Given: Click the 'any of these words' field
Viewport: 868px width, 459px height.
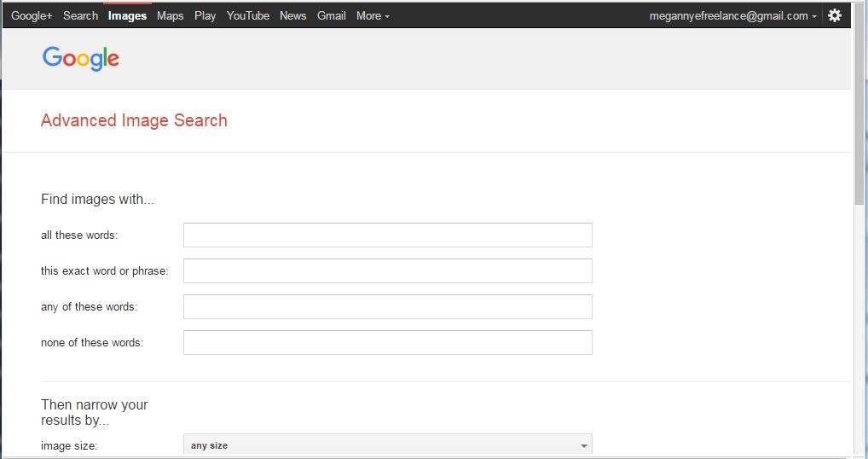Looking at the screenshot, I should [x=387, y=307].
